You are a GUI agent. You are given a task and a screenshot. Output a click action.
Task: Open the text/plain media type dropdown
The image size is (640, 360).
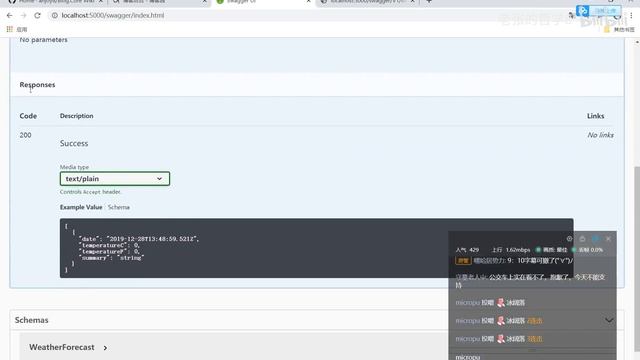(x=115, y=179)
